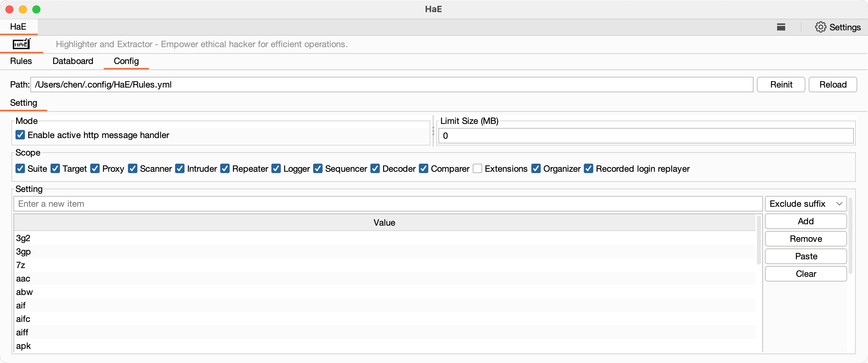This screenshot has width=868, height=363.
Task: Click the yellow macOS minimize button
Action: (23, 9)
